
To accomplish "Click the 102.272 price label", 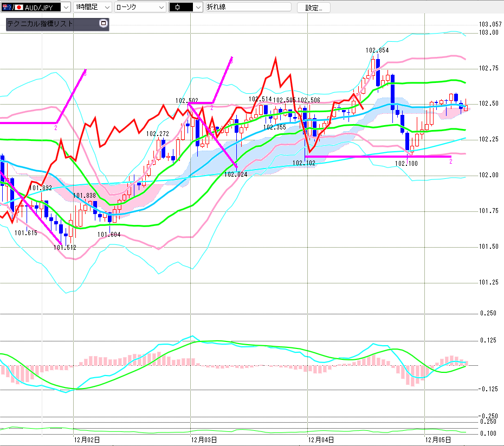I will click(x=158, y=133).
